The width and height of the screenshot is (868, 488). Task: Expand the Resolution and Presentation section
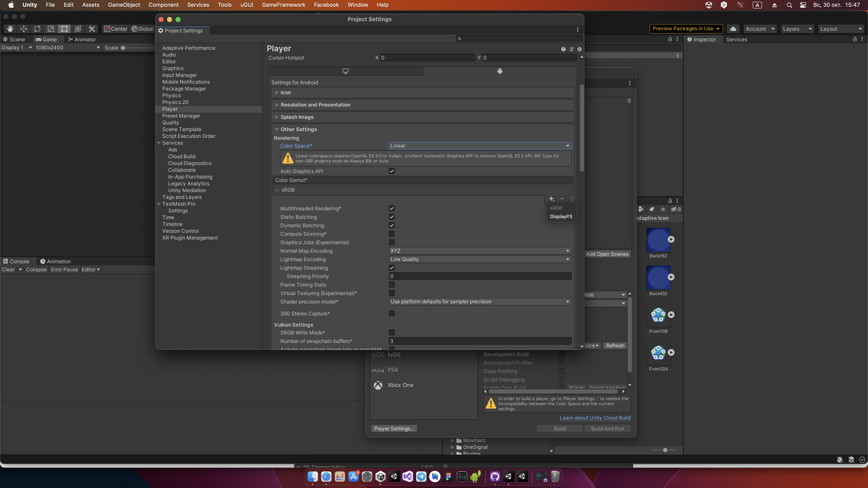(x=315, y=105)
